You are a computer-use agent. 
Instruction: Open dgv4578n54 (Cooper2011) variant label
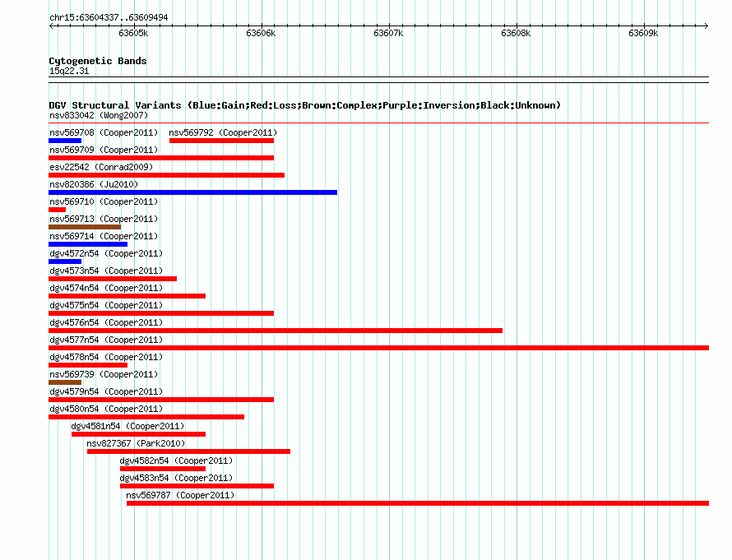coord(106,357)
